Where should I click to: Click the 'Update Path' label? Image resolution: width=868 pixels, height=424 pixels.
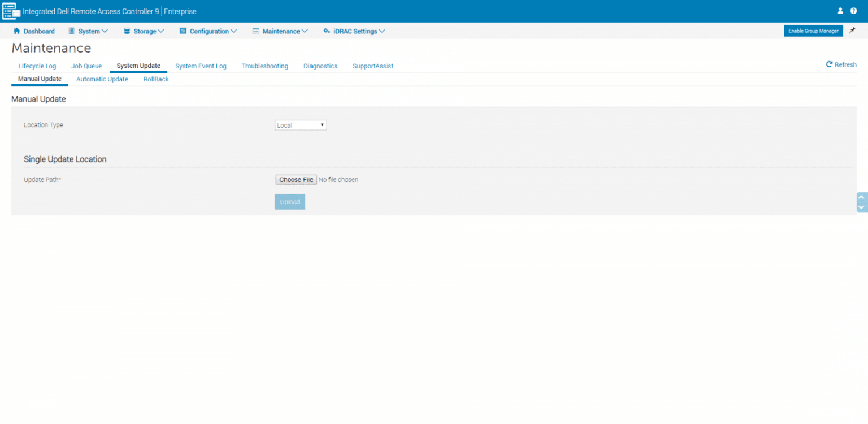42,180
